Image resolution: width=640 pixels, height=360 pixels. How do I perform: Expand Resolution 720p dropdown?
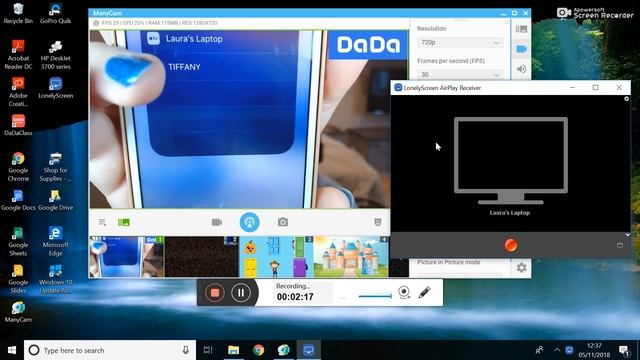tap(460, 42)
